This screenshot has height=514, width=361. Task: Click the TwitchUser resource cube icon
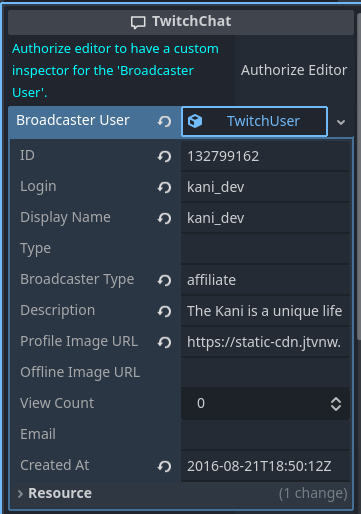click(195, 121)
